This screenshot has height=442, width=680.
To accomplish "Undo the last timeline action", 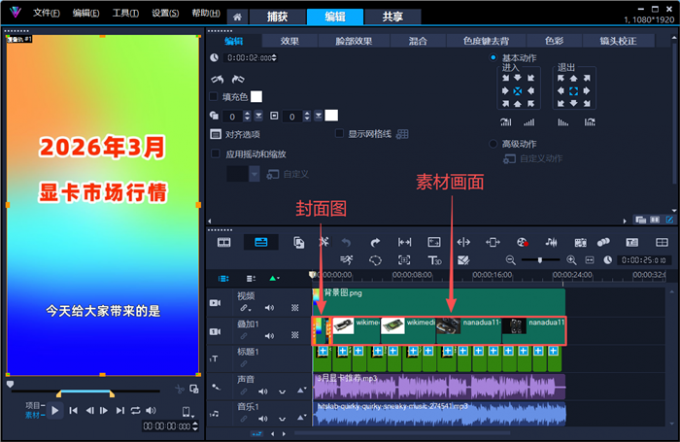I will [x=346, y=242].
